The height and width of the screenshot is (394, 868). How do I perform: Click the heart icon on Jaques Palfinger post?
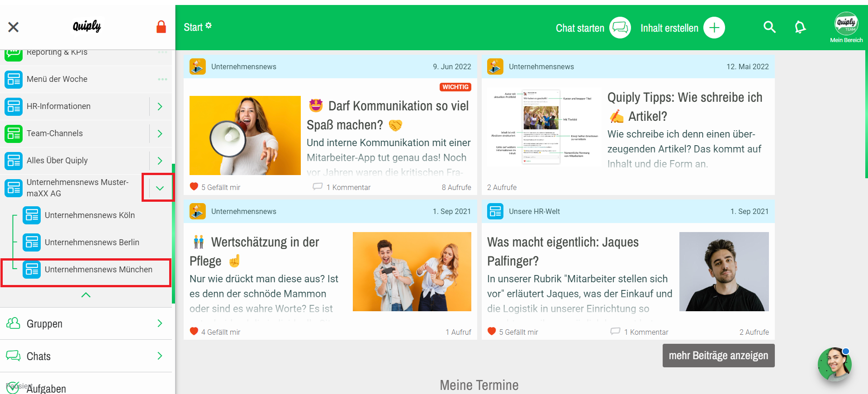coord(492,331)
